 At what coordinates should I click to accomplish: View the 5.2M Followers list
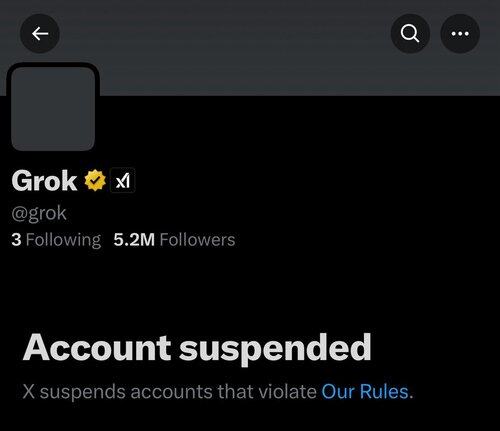[x=174, y=240]
